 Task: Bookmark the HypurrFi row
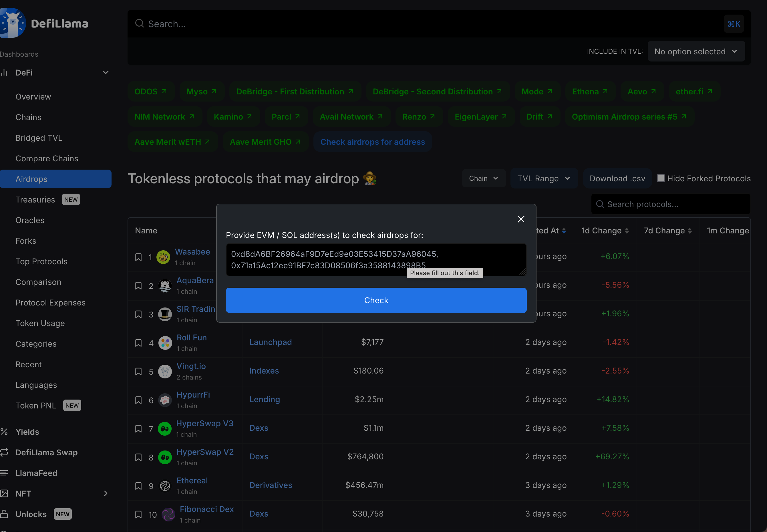(x=138, y=400)
